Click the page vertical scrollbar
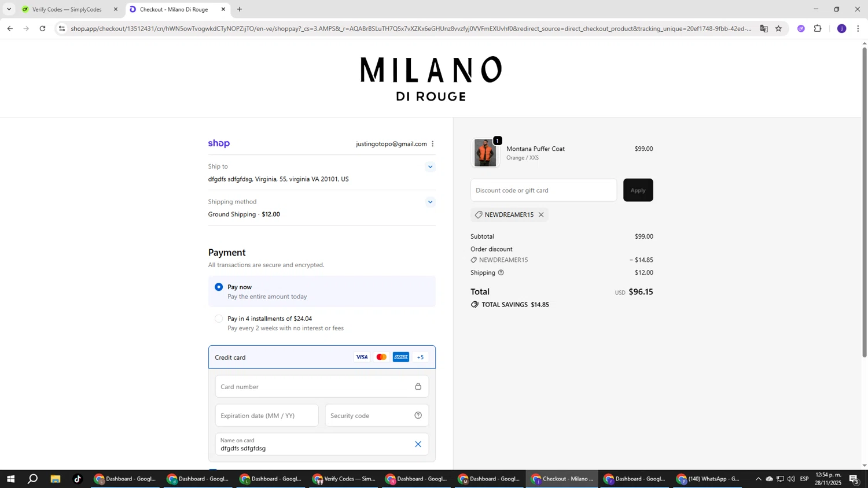 (x=865, y=202)
